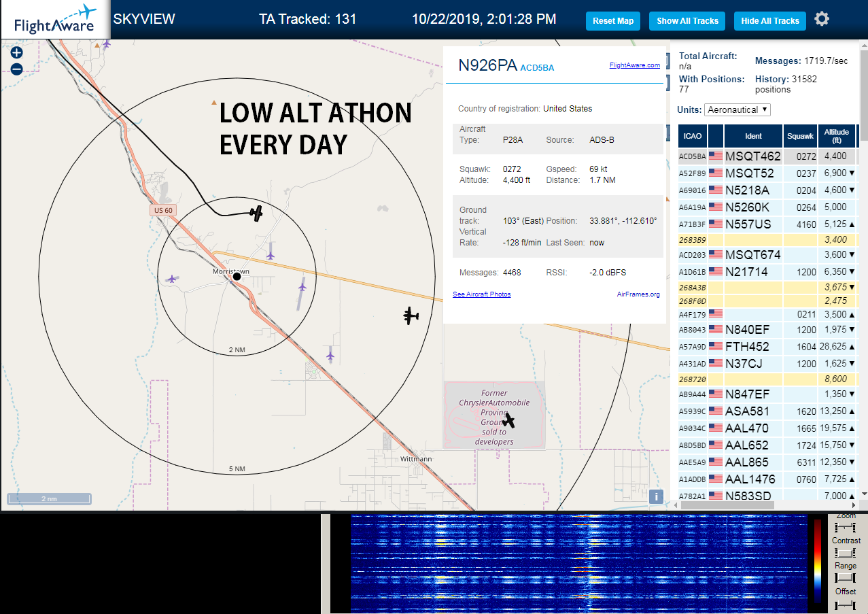Select the N37CJ aircraft row
Image resolution: width=868 pixels, height=614 pixels.
tap(768, 364)
